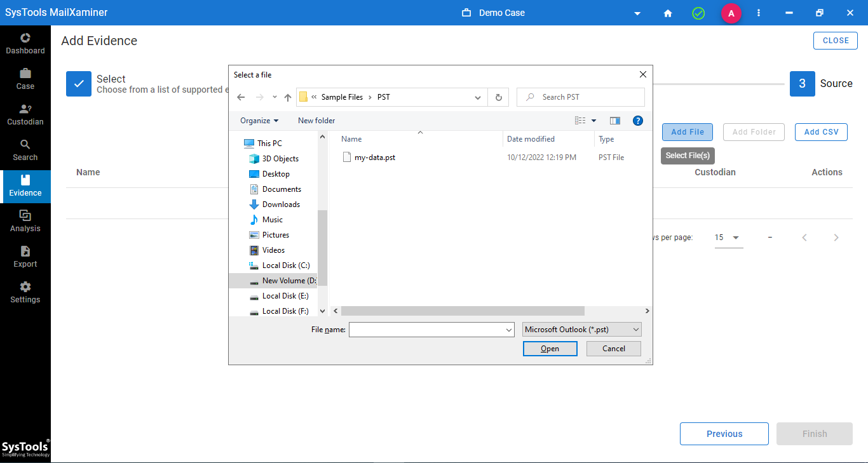Open the Dashboard sidebar section

coord(25,43)
